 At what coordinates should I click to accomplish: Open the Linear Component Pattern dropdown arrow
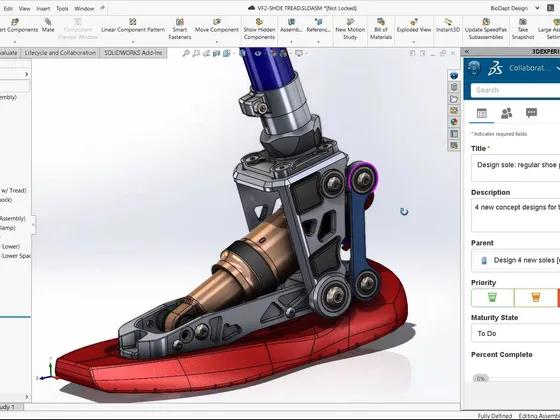pos(133,42)
